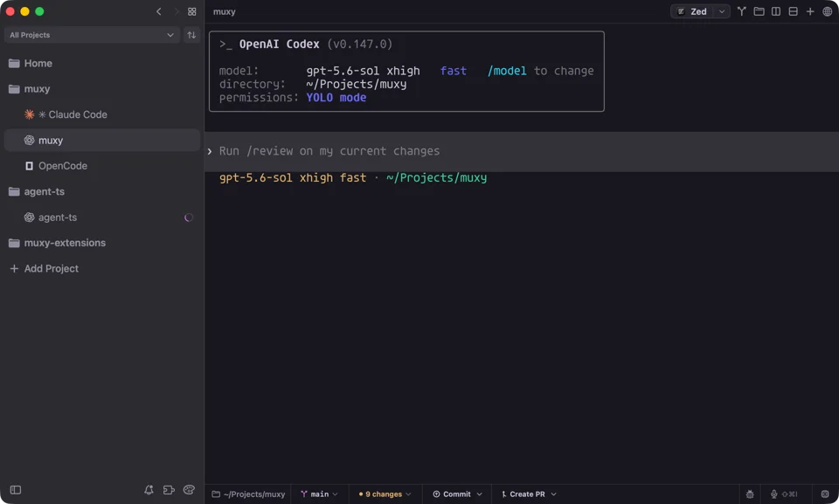Click the debug bug icon
Screen dimensions: 839x504
[x=750, y=494]
